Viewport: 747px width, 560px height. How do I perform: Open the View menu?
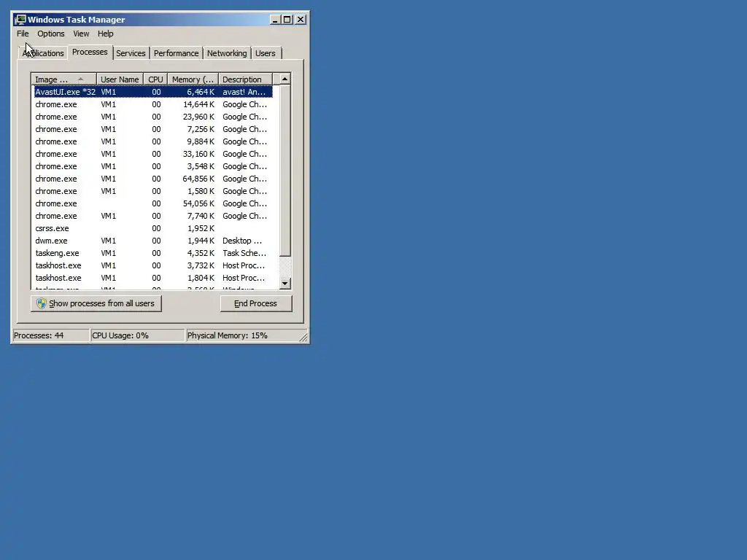81,34
